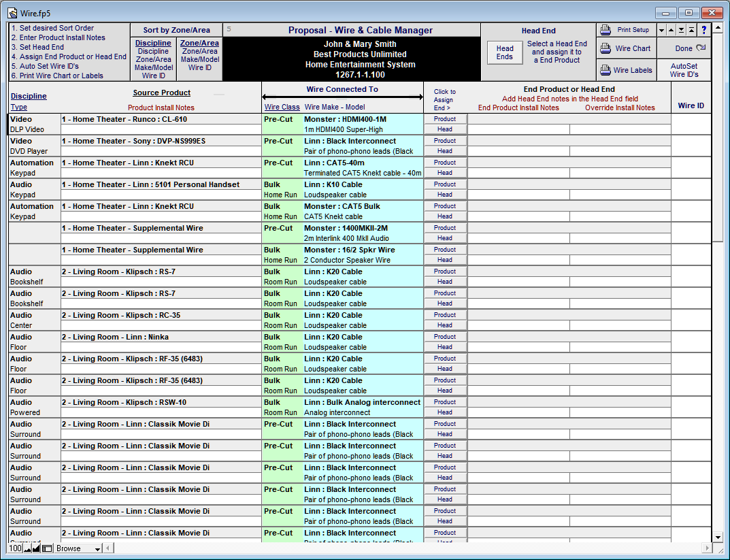This screenshot has width=730, height=560.
Task: Click the Done return arrow icon
Action: point(701,48)
